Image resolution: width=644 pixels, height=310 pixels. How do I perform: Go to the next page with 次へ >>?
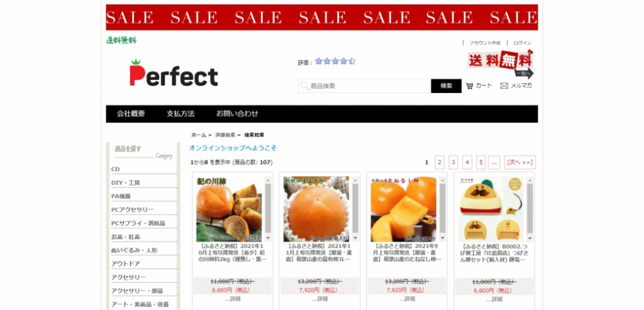pyautogui.click(x=520, y=162)
